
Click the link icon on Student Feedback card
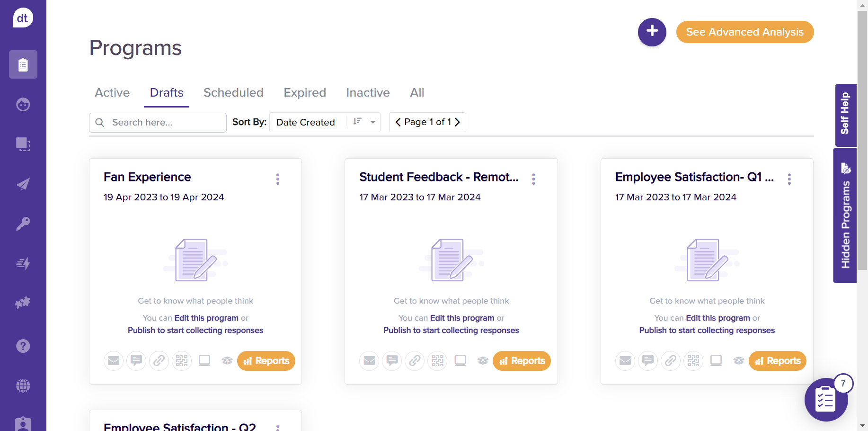click(x=415, y=361)
